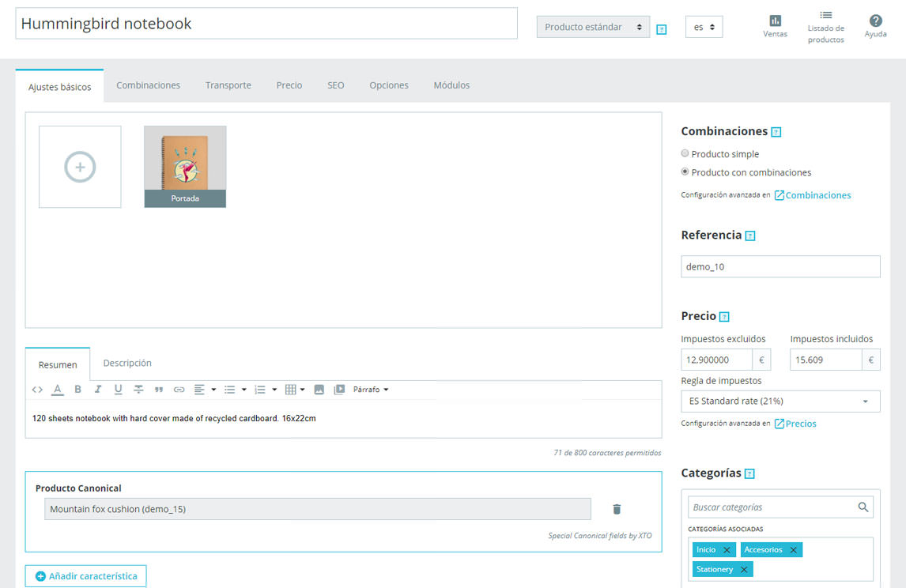Screen dimensions: 906x588
Task: Toggle bold formatting in the summary editor
Action: click(77, 389)
